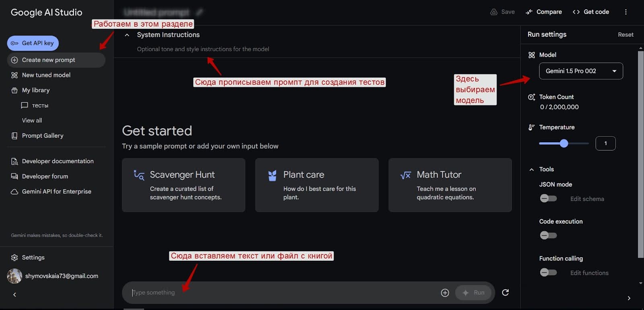Click the Compare button
Screen dimensions: 644x310
(543, 12)
